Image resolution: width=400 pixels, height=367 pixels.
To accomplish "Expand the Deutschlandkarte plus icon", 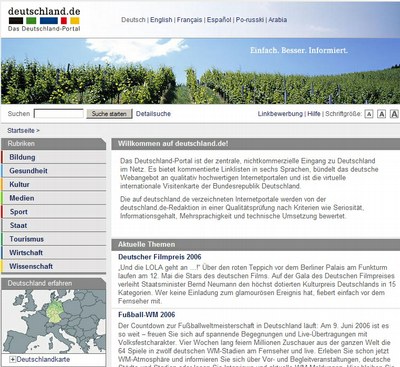I will tap(13, 359).
